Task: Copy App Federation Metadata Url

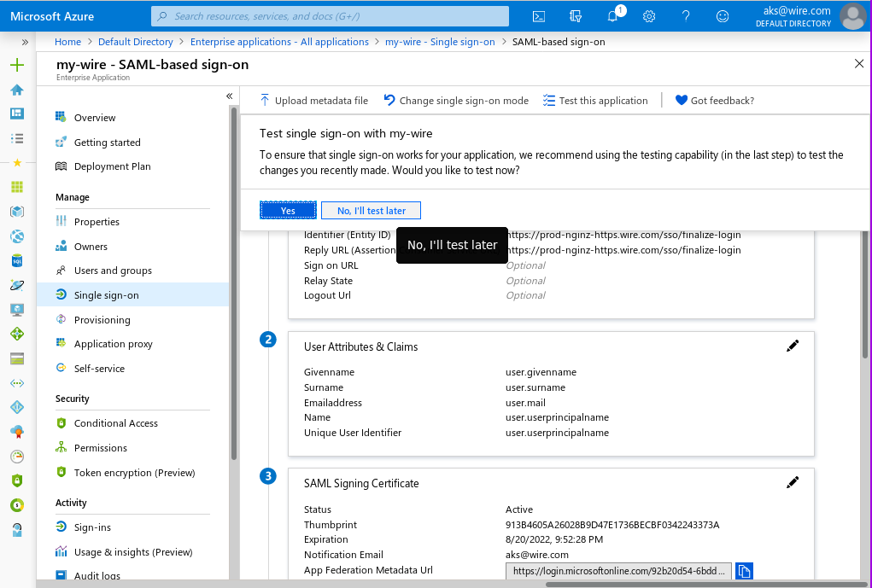Action: click(744, 571)
